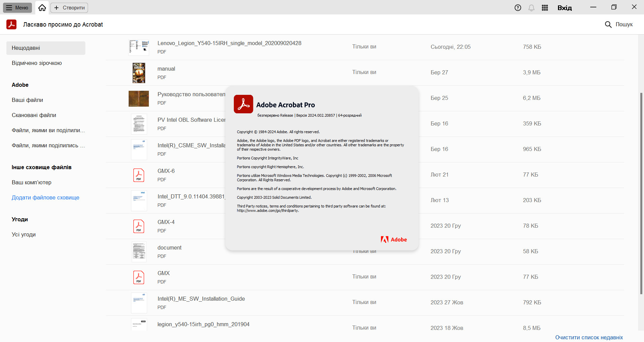Click the Створити button
644x342 pixels.
[x=69, y=8]
